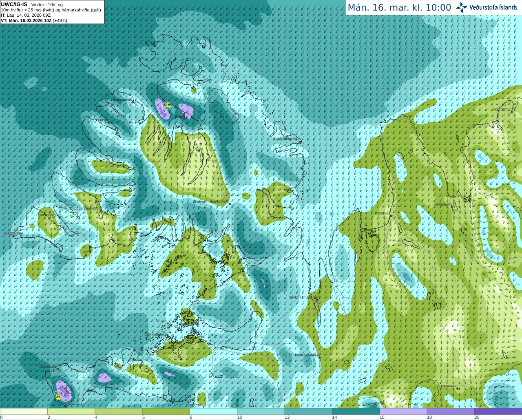Select the dark teal 14–16 m/s legend swatch
522x420 pixels.
[x=356, y=411]
